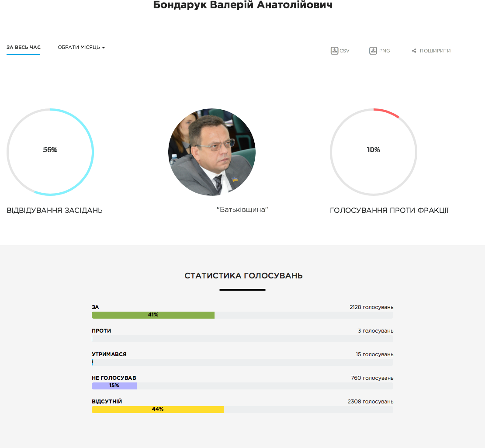Click the 2128 голосувань count
The width and height of the screenshot is (485, 448).
(371, 307)
